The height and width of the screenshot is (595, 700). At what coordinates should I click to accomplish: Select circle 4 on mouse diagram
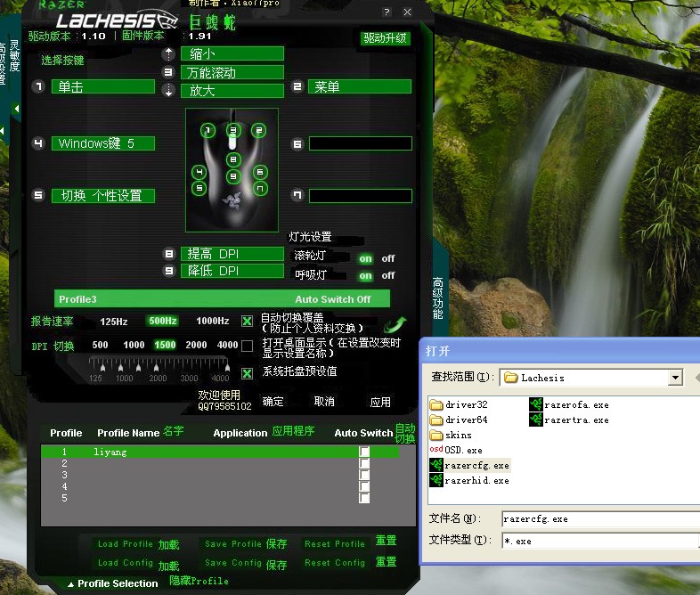point(199,172)
